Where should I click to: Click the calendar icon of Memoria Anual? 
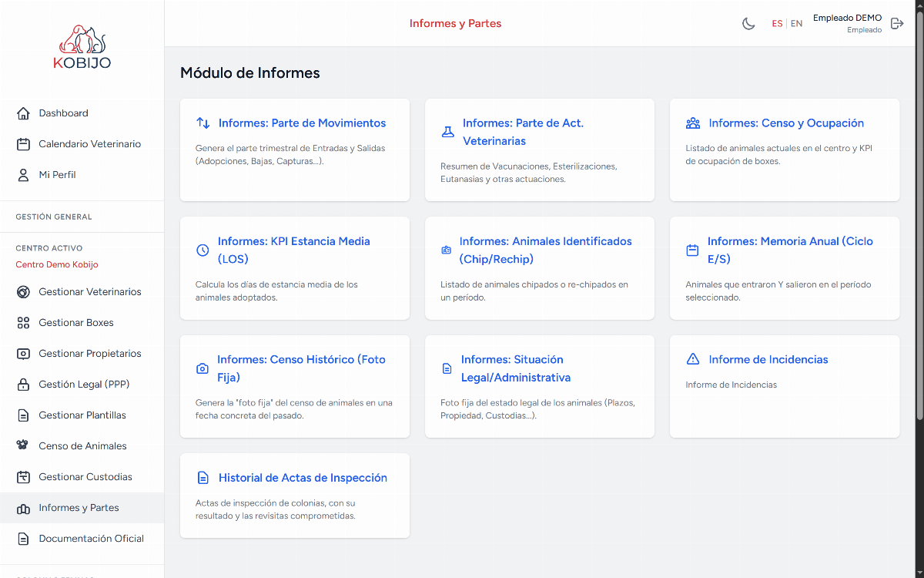tap(692, 250)
